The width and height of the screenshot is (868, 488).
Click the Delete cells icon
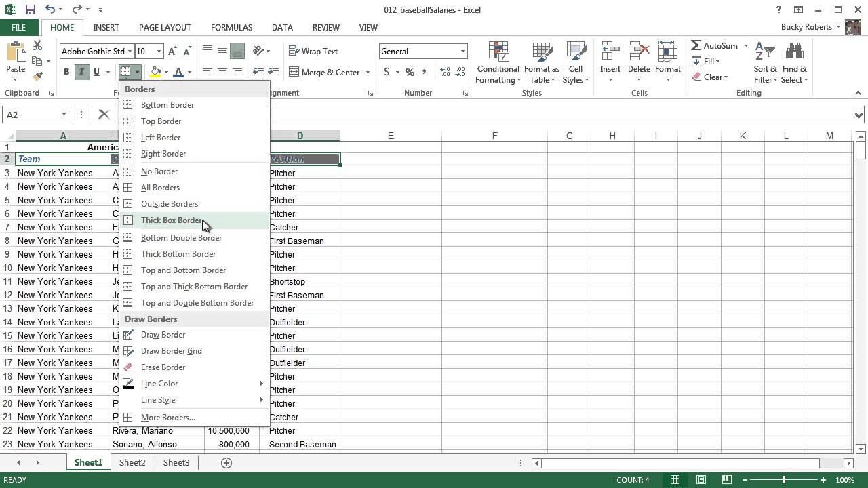click(639, 52)
